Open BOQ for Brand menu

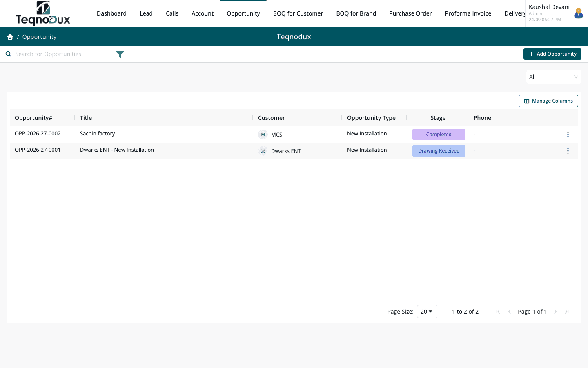356,13
